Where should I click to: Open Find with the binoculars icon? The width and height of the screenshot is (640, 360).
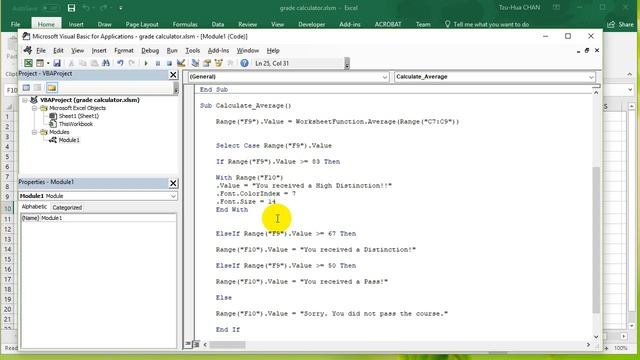[x=106, y=63]
